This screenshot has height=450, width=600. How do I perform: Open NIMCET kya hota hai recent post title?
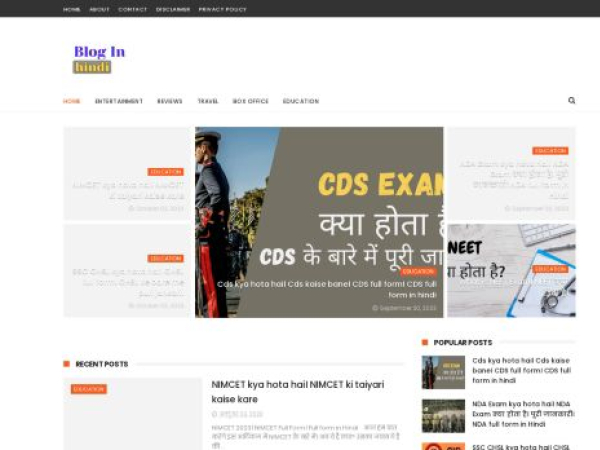[298, 391]
